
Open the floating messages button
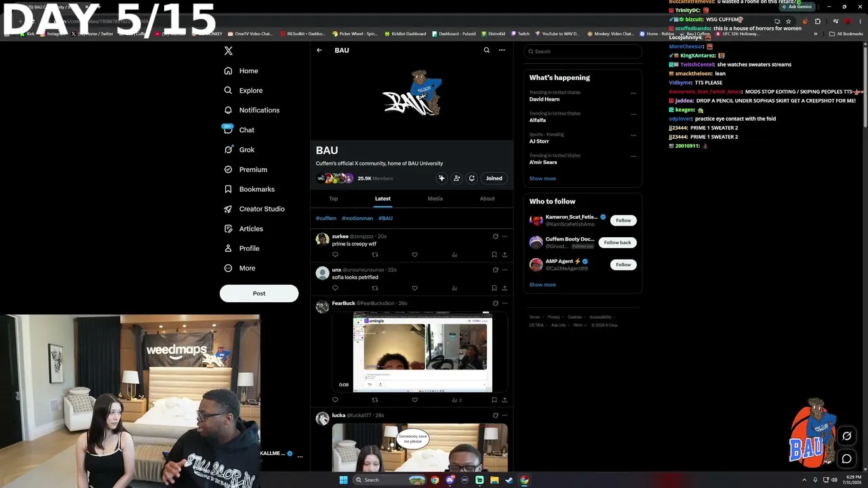click(x=846, y=459)
